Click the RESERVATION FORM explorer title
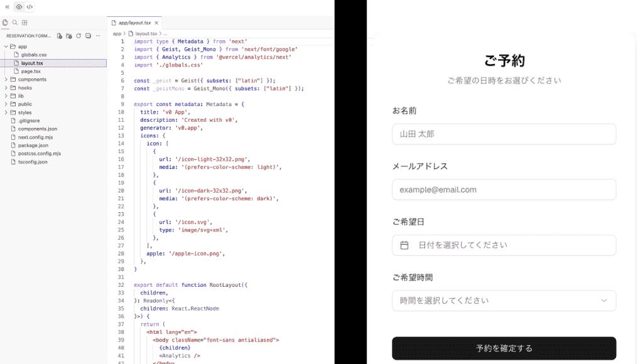This screenshot has height=364, width=643. click(x=28, y=36)
